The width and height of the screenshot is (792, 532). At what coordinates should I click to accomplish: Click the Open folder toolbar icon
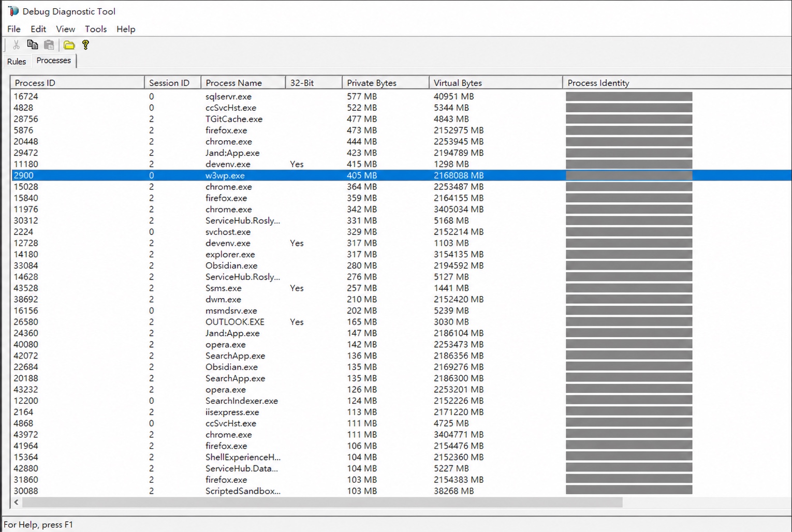tap(69, 45)
